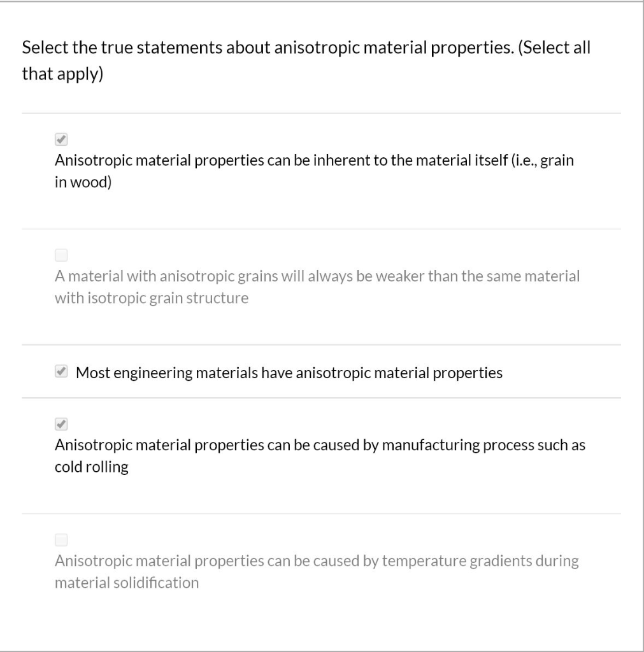Select the empty checkbox for temperature gradients option
644x652 pixels.
pyautogui.click(x=61, y=540)
